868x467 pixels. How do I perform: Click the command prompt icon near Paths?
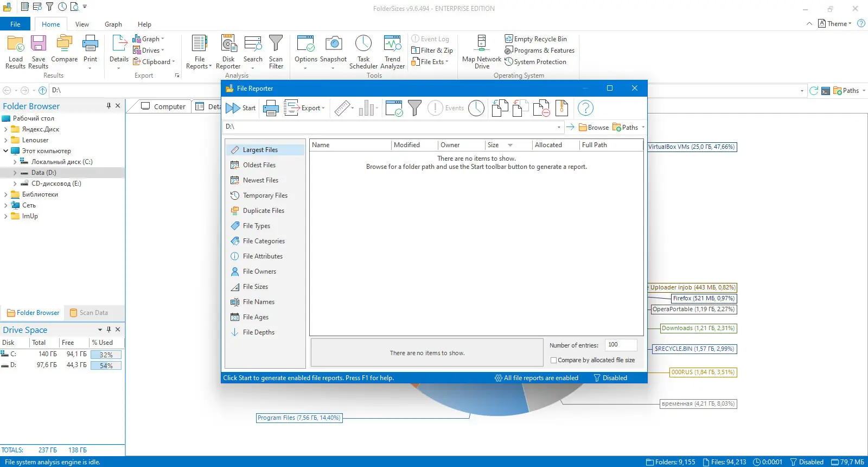pos(825,91)
